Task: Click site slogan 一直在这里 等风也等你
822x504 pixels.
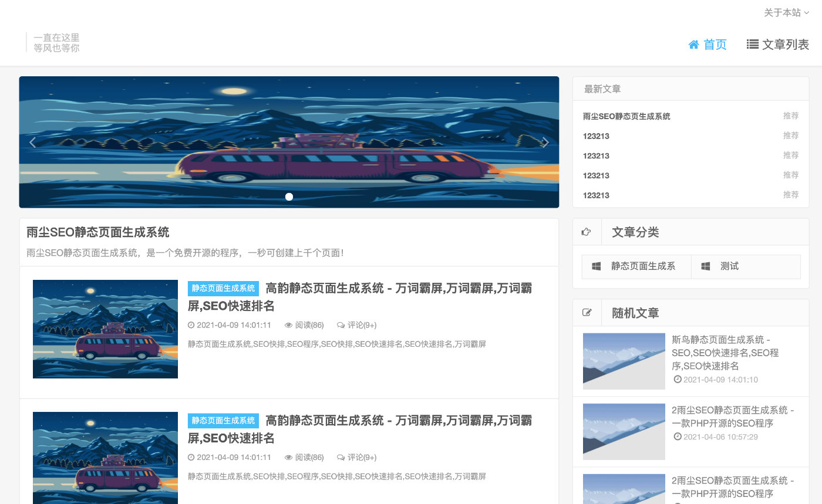Action: [x=56, y=43]
